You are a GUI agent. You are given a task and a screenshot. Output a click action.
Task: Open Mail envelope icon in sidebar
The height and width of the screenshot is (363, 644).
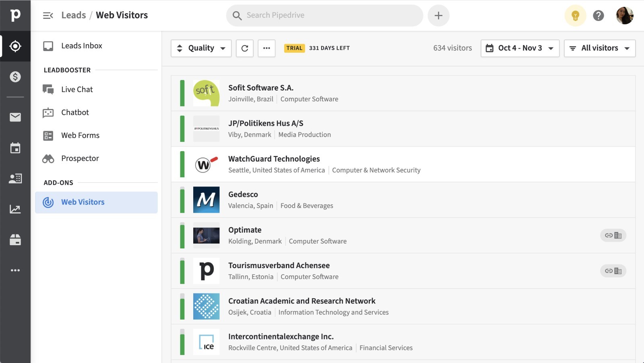click(x=15, y=117)
